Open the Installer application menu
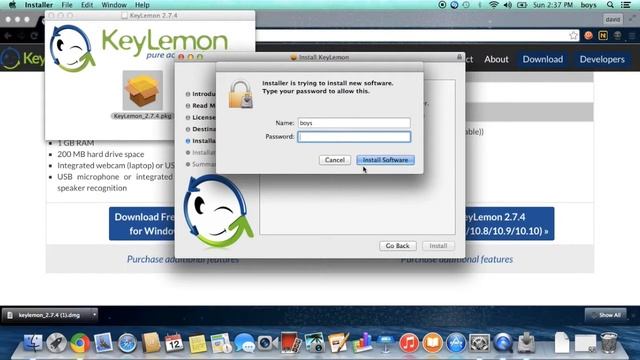The image size is (640, 360). [x=38, y=5]
